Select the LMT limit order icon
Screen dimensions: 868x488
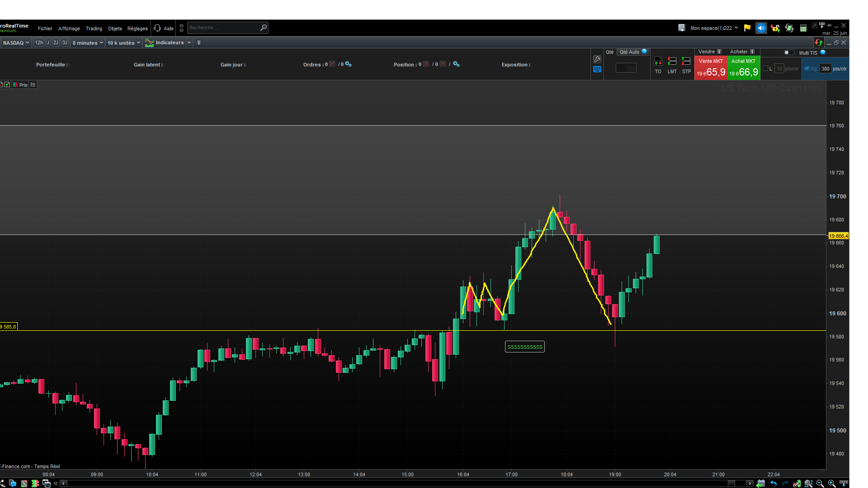(672, 62)
